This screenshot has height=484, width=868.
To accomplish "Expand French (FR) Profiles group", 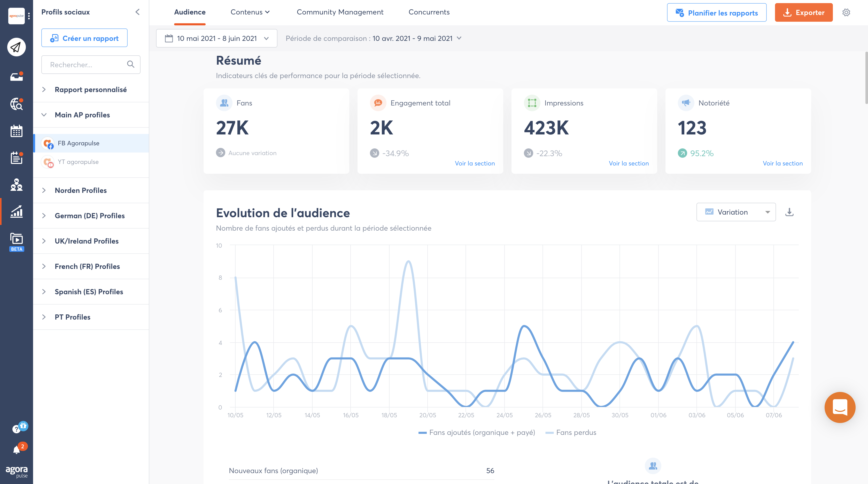I will tap(91, 266).
